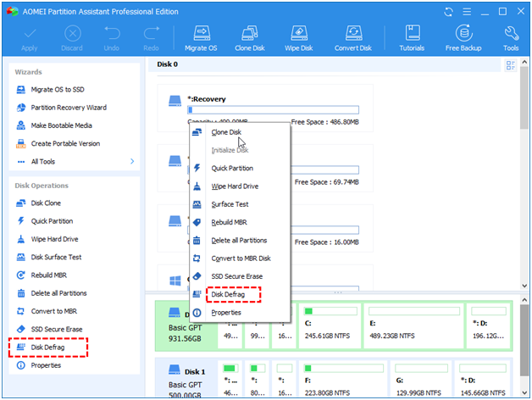Click the Undo arrow in toolbar

[x=112, y=38]
